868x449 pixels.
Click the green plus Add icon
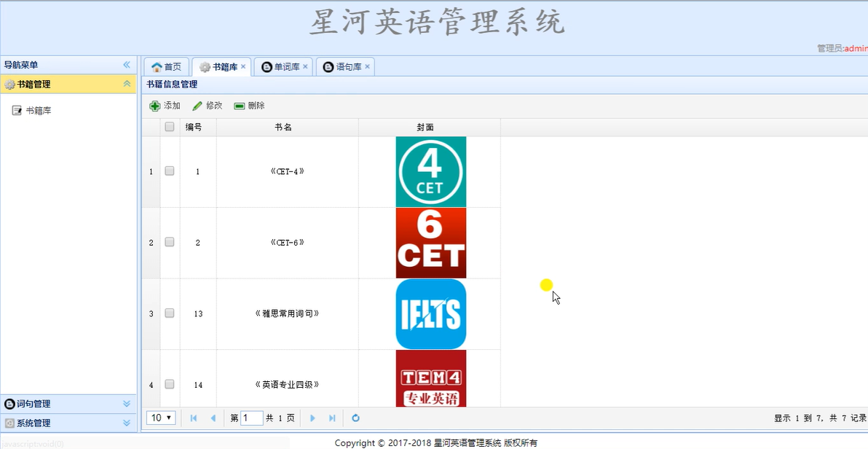tap(155, 106)
